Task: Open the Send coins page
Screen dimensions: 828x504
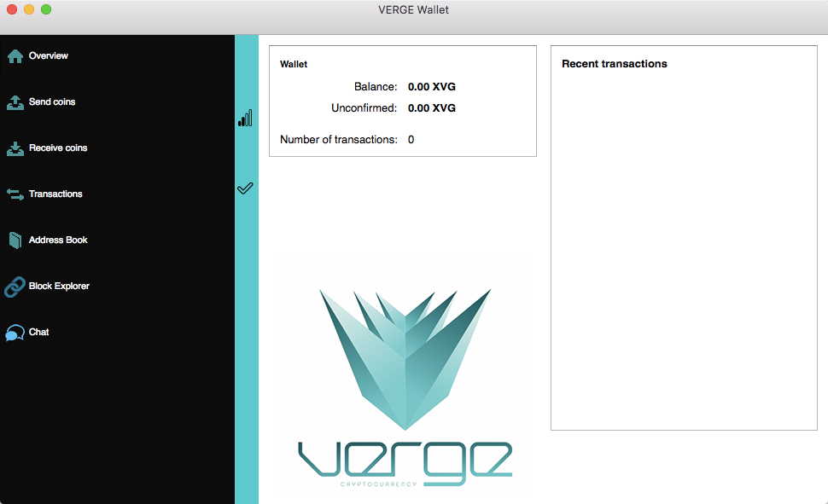Action: point(52,102)
